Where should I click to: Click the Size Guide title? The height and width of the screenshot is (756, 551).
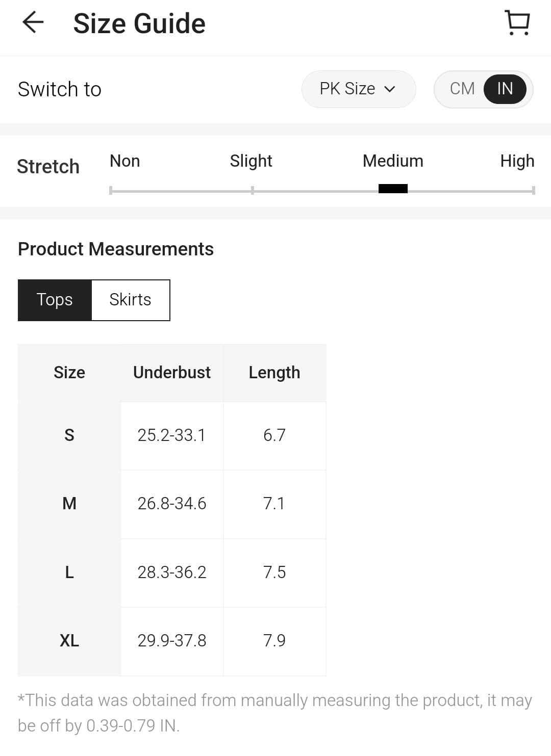click(139, 23)
